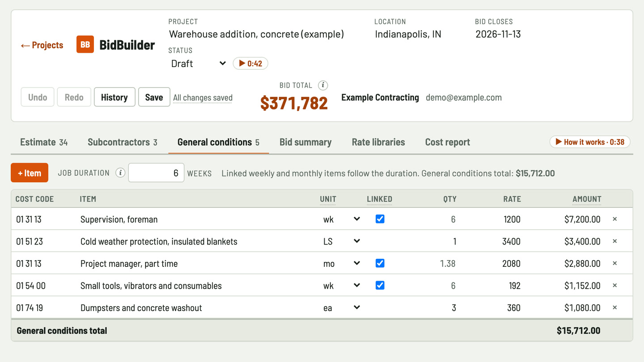Screen dimensions: 644x362
Task: Edit the job duration weeks field
Action: click(x=156, y=173)
